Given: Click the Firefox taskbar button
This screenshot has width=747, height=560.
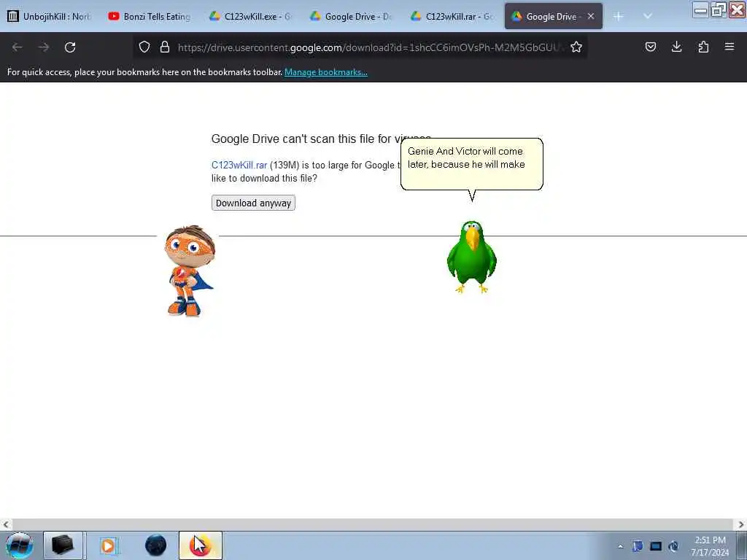Looking at the screenshot, I should pos(201,545).
